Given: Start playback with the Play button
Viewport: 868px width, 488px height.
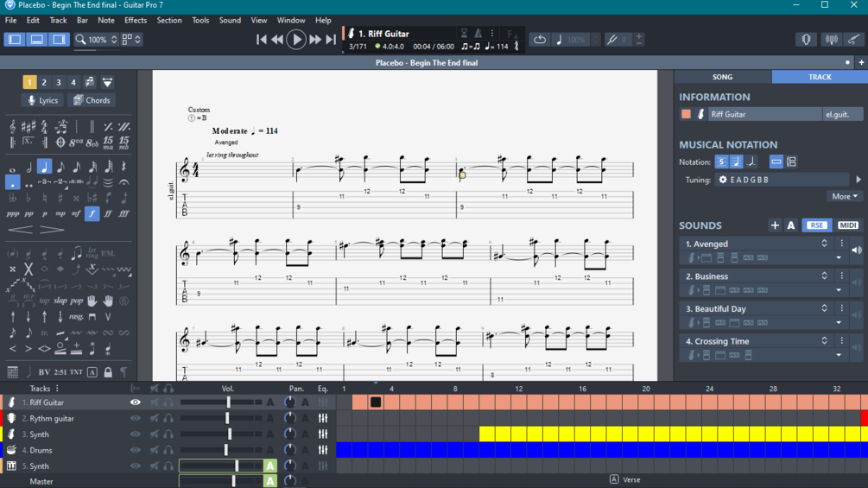Looking at the screenshot, I should point(296,39).
